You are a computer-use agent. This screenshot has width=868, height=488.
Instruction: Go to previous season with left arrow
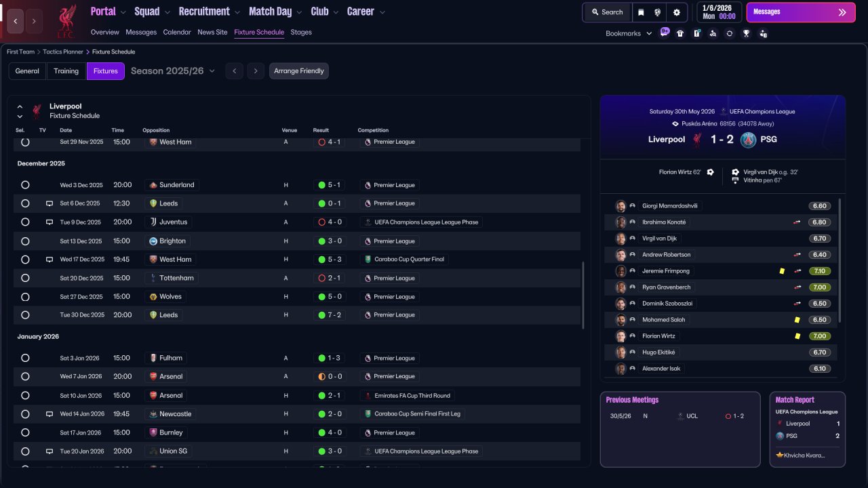(x=234, y=71)
